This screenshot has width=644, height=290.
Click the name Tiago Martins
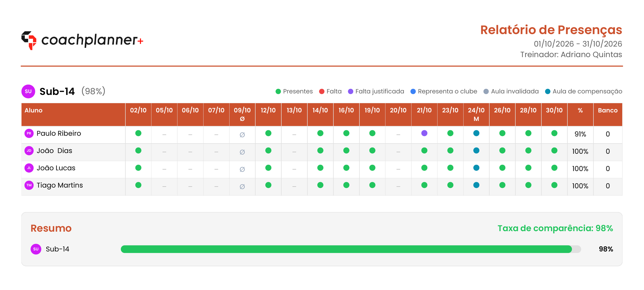[60, 185]
